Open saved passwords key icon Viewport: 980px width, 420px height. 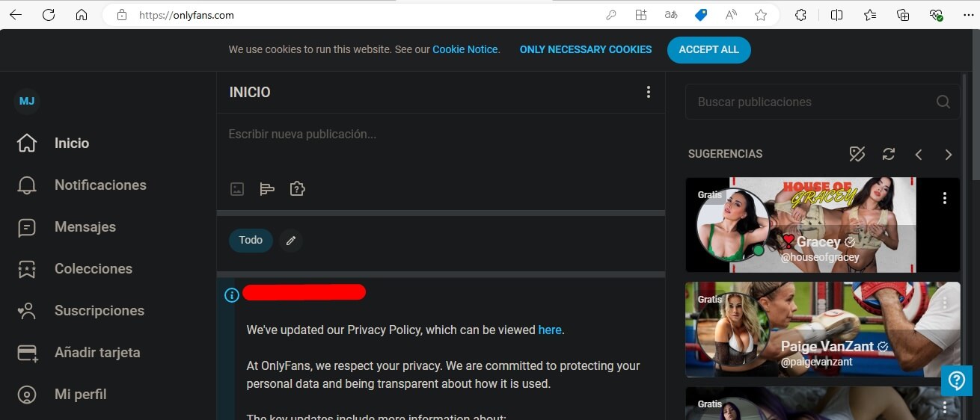[x=611, y=15]
